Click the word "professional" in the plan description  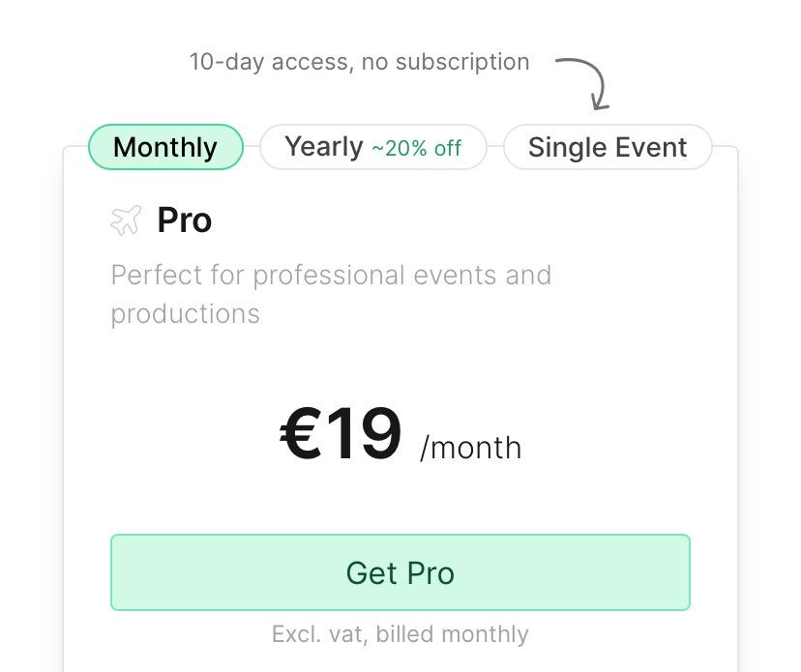tap(329, 275)
